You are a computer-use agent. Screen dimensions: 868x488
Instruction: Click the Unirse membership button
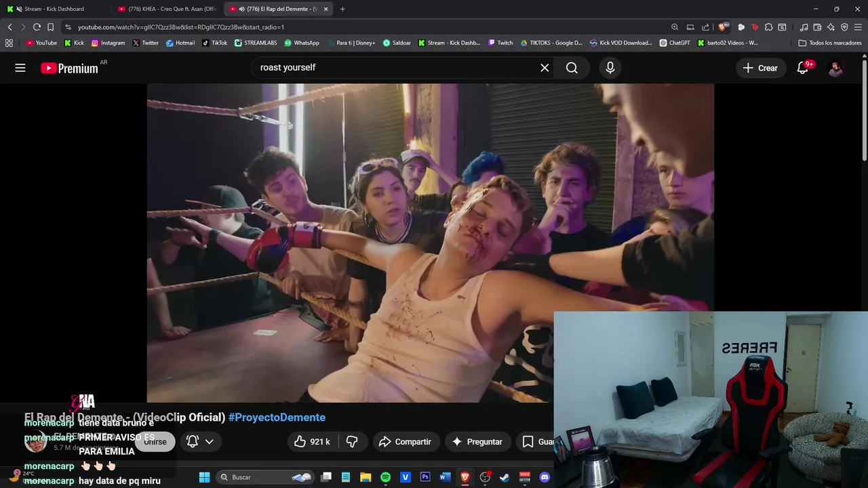click(x=155, y=442)
